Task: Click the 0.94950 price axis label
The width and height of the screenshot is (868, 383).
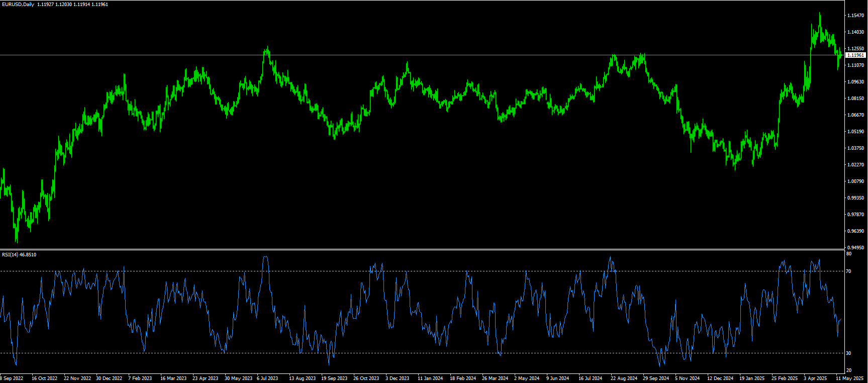Action: tap(855, 248)
